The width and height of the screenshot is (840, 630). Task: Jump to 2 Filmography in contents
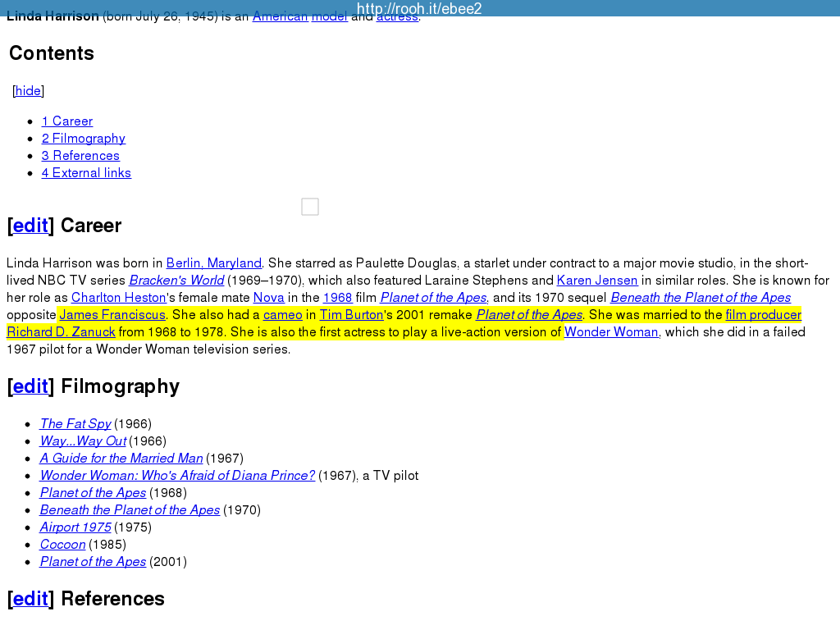click(84, 139)
